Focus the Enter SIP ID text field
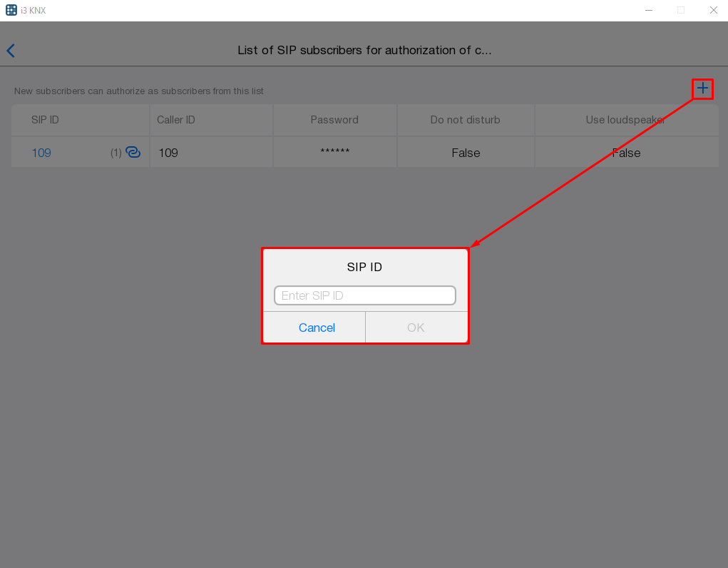The height and width of the screenshot is (568, 728). (364, 295)
